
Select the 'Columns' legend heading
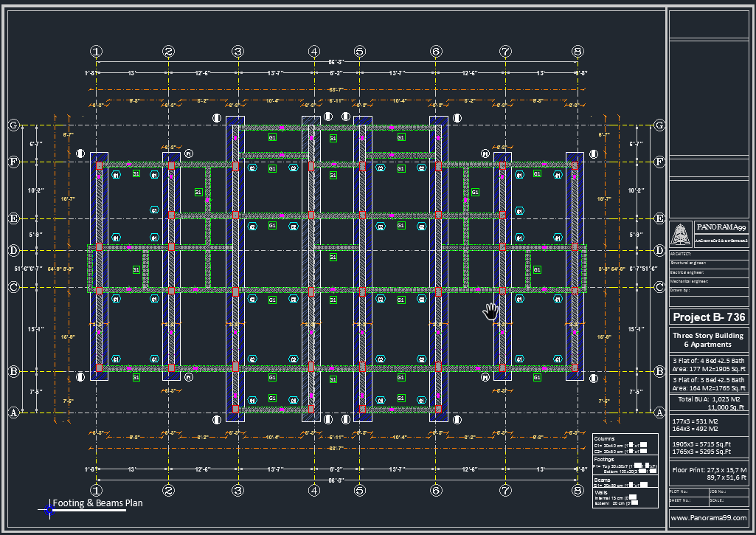click(x=604, y=438)
